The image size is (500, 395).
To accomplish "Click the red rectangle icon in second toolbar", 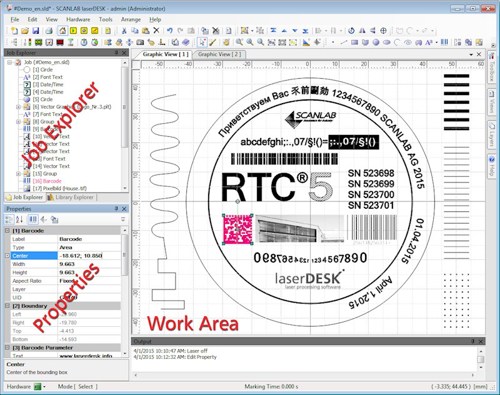I will tap(60, 42).
